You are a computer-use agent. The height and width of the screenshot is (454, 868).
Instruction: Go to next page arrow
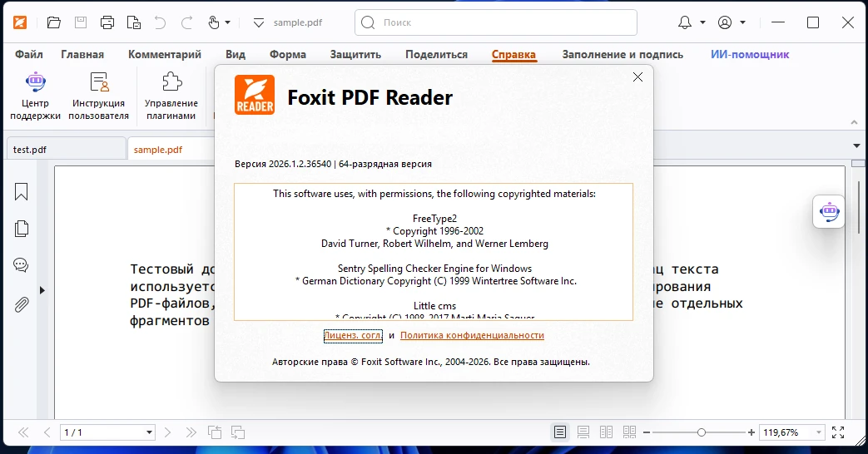tap(167, 432)
